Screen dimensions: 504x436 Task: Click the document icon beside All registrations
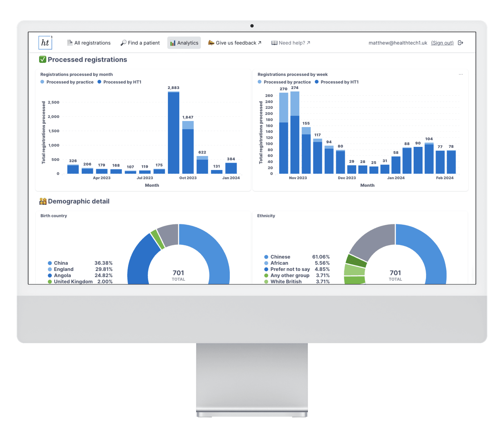click(70, 43)
